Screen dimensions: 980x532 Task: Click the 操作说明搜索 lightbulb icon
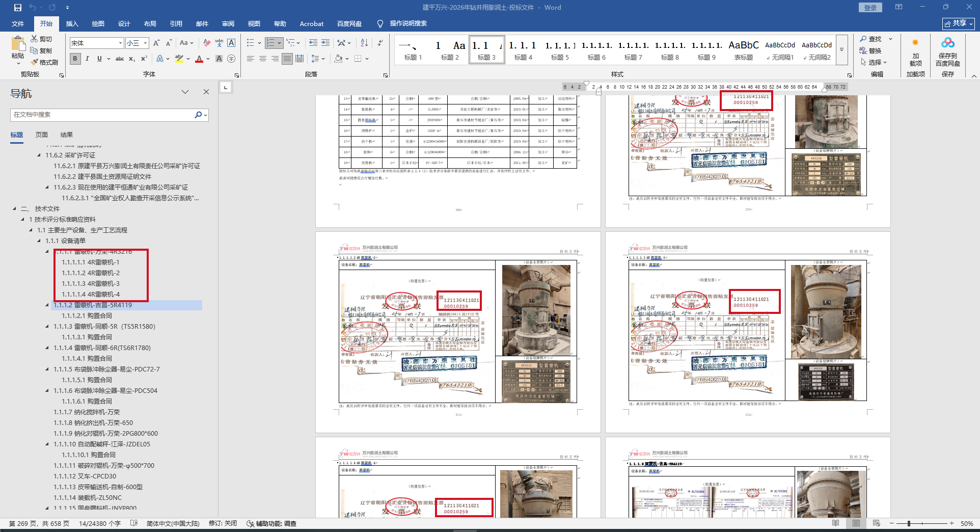click(x=380, y=24)
